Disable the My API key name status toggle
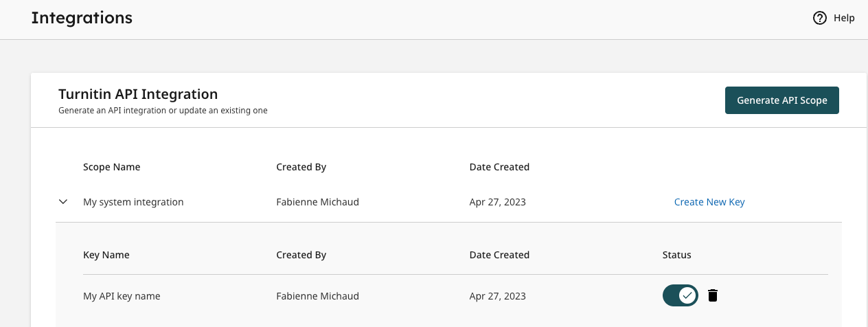 [680, 295]
